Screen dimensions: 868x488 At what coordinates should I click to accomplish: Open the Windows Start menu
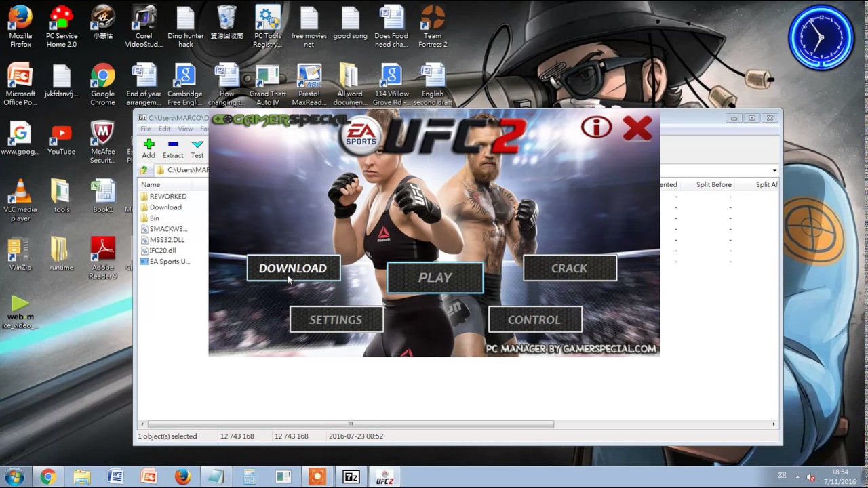click(x=14, y=476)
